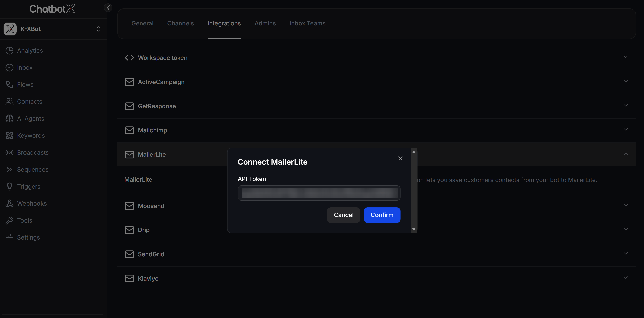Screen dimensions: 644x318
Task: Open Sequences in sidebar
Action: (33, 169)
